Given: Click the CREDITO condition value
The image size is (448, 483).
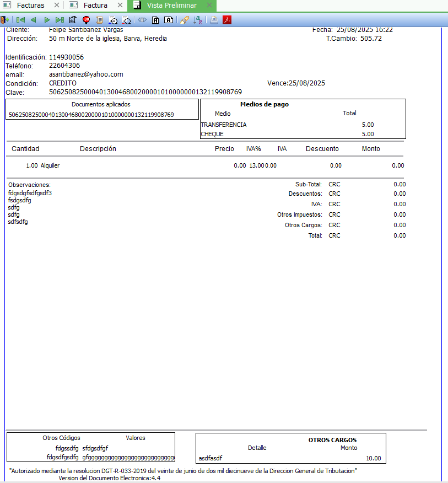Looking at the screenshot, I should [63, 83].
